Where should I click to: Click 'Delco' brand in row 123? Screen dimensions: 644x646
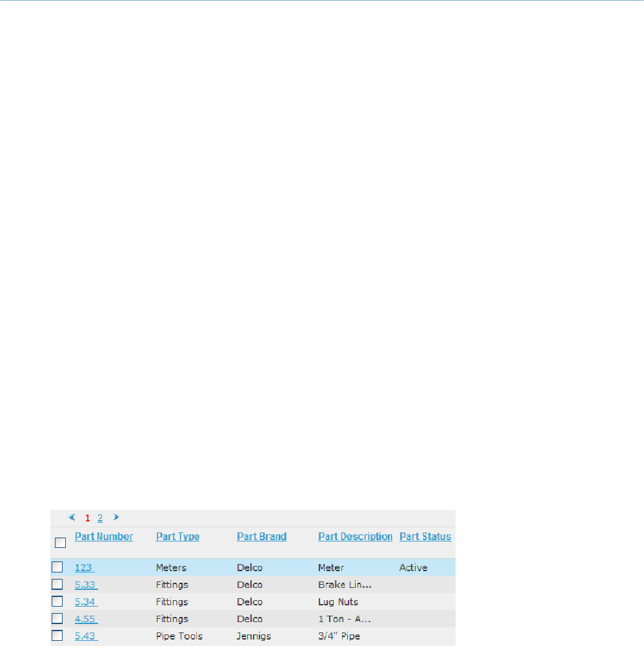tap(250, 568)
